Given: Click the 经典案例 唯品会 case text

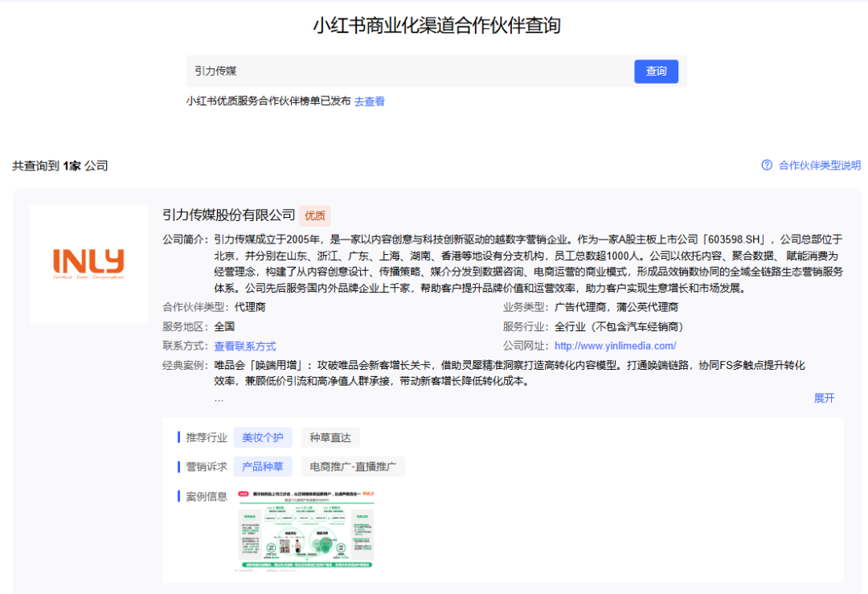Looking at the screenshot, I should (510, 373).
